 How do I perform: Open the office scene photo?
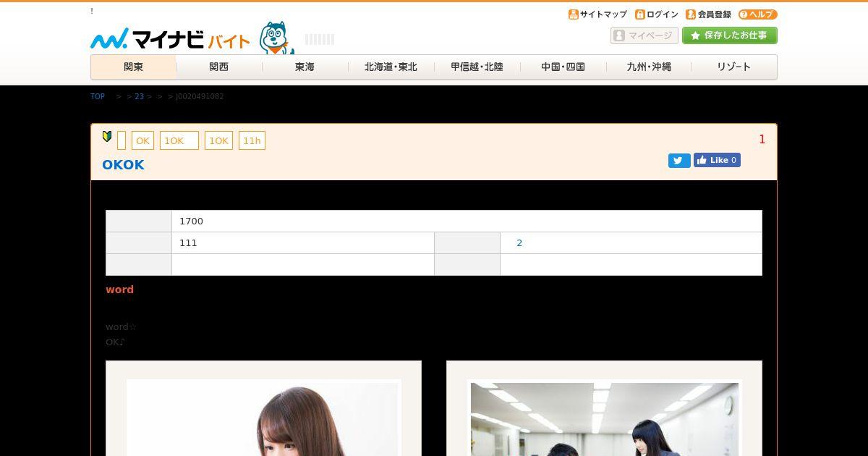coord(605,418)
